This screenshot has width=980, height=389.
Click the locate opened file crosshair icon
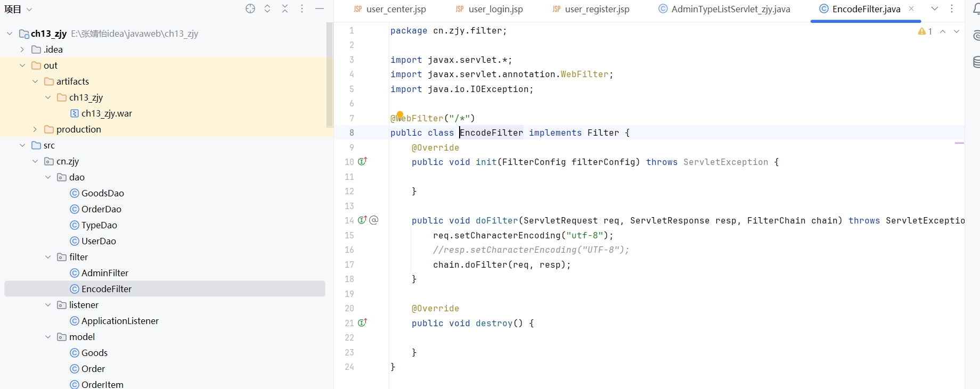click(x=250, y=9)
